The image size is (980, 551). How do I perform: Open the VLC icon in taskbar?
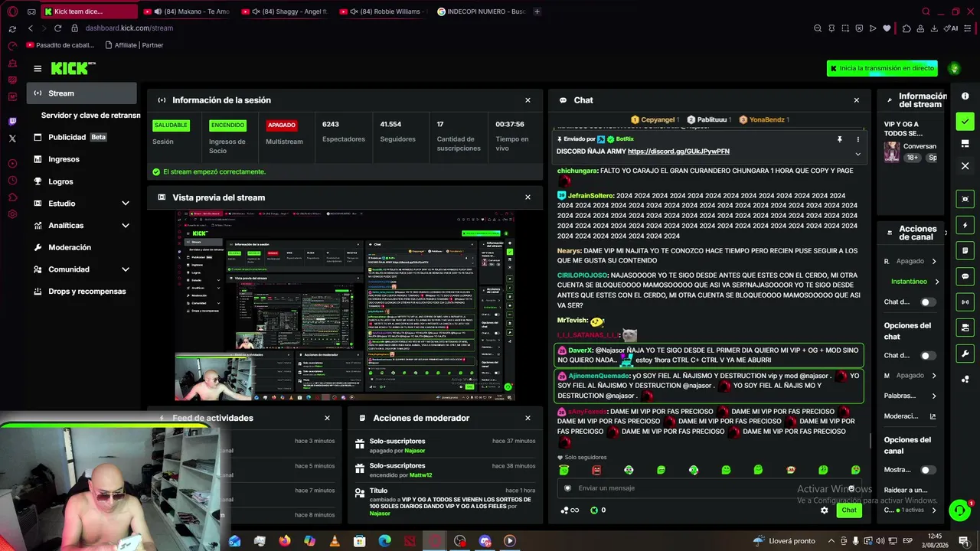[335, 541]
